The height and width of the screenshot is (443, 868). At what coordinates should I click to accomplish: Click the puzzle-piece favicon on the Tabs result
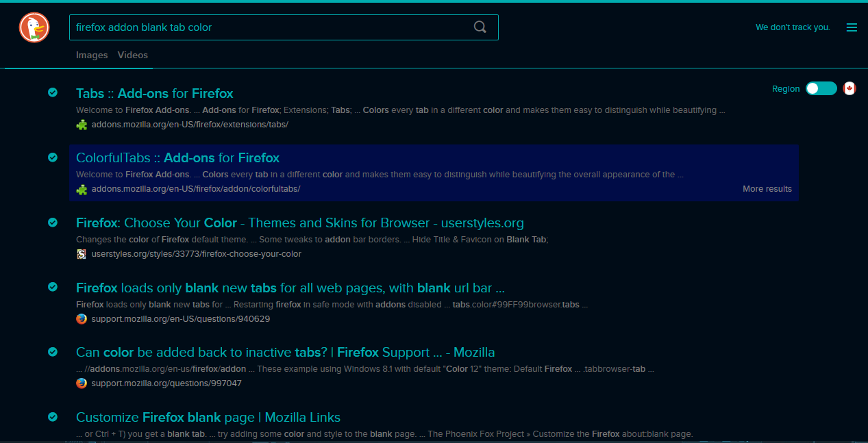click(x=82, y=125)
